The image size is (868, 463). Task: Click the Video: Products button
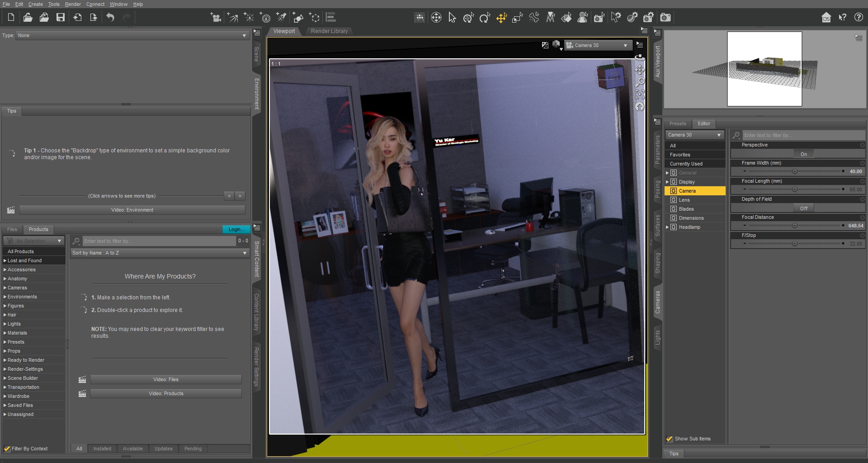coord(166,393)
